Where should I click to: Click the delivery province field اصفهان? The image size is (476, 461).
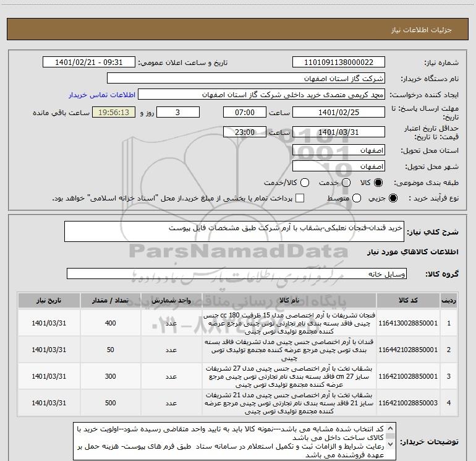point(339,150)
